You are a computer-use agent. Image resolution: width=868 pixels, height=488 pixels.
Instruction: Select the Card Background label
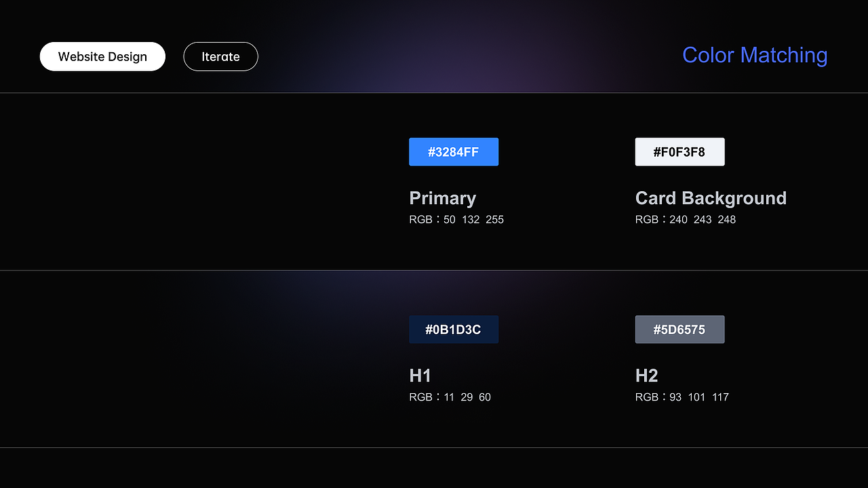711,198
